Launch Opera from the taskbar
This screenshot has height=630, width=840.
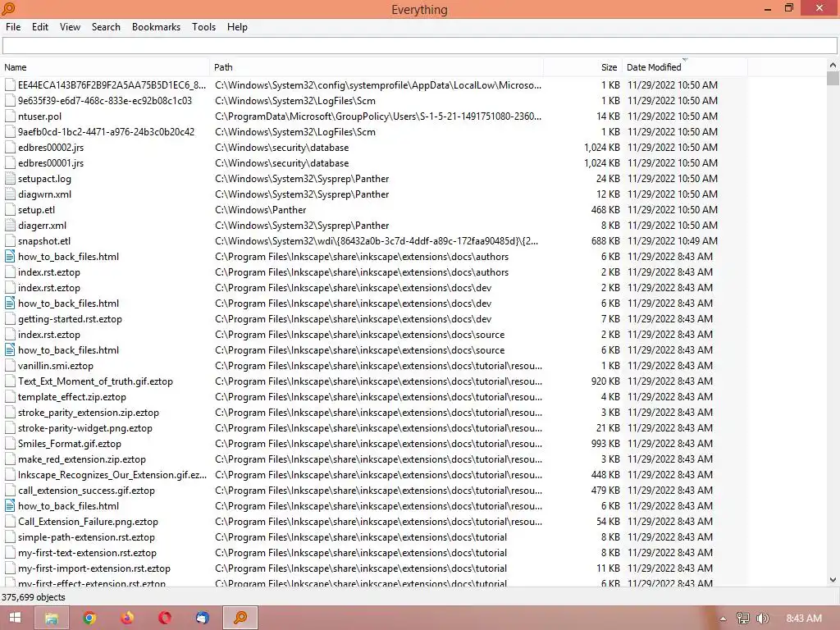[164, 618]
